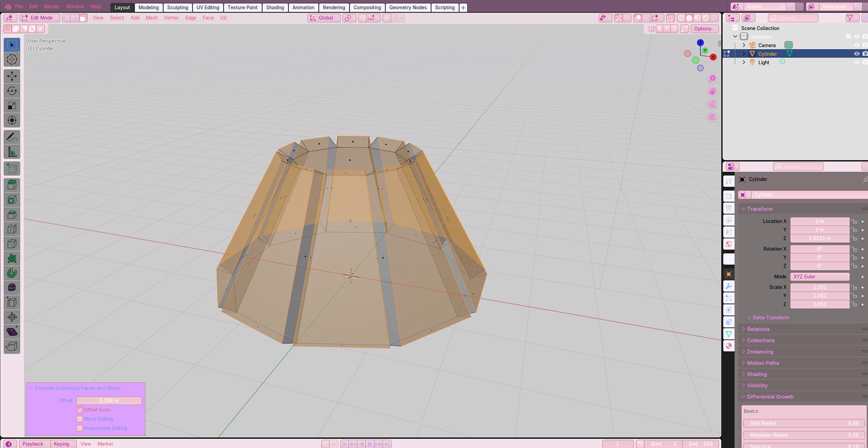Select the Inset Faces tool
Viewport: 868px width, 448px height.
[x=12, y=199]
